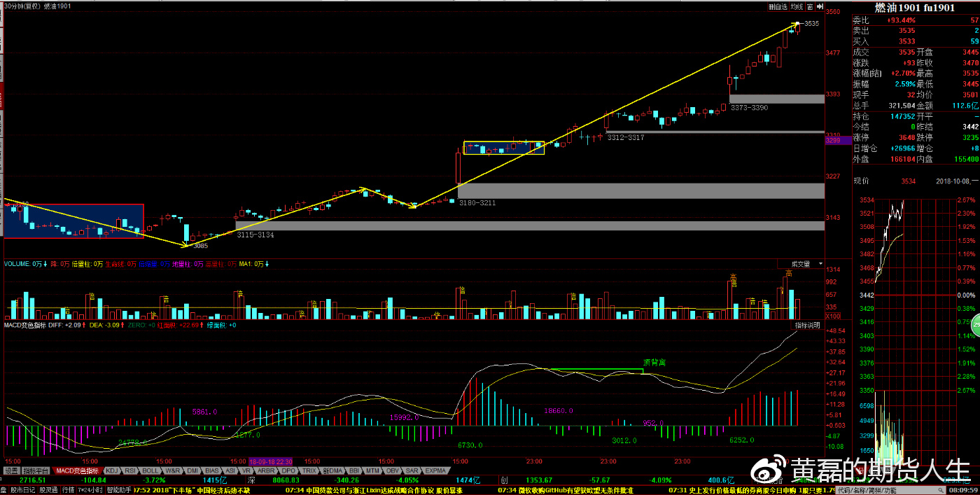
Task: Click the Shanghai index value 2716.51
Action: 33,480
